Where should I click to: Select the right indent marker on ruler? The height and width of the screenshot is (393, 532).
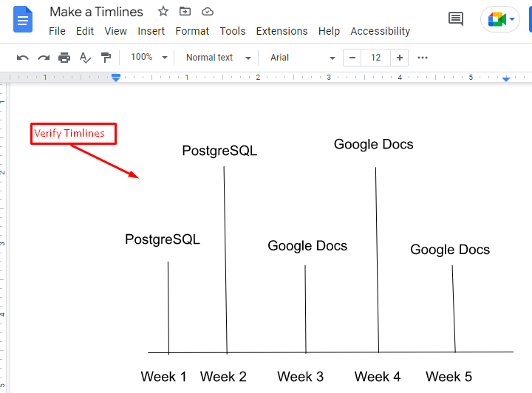506,78
